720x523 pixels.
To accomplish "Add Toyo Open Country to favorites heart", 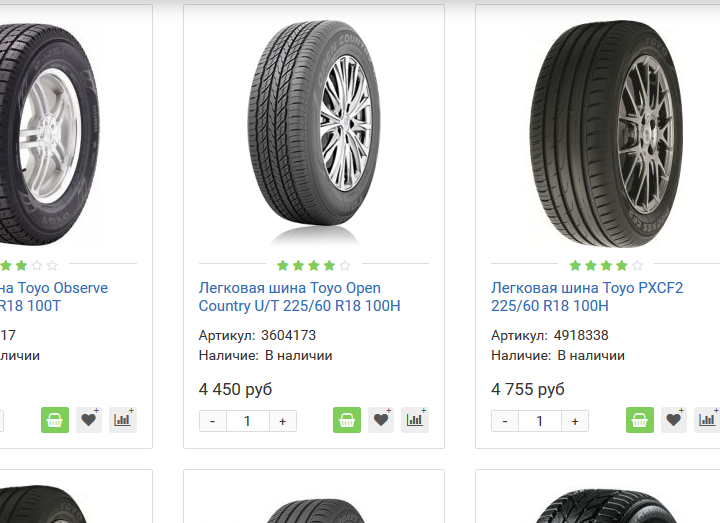I will tap(381, 420).
